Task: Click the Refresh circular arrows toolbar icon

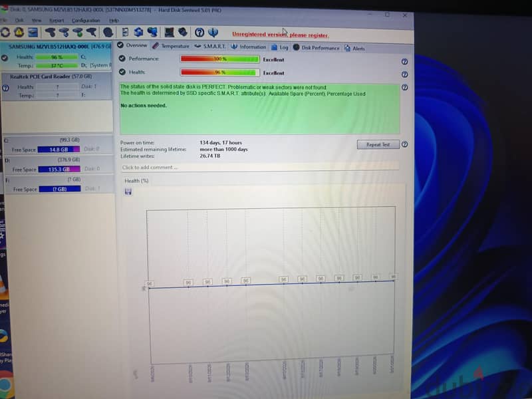Action: click(5, 32)
